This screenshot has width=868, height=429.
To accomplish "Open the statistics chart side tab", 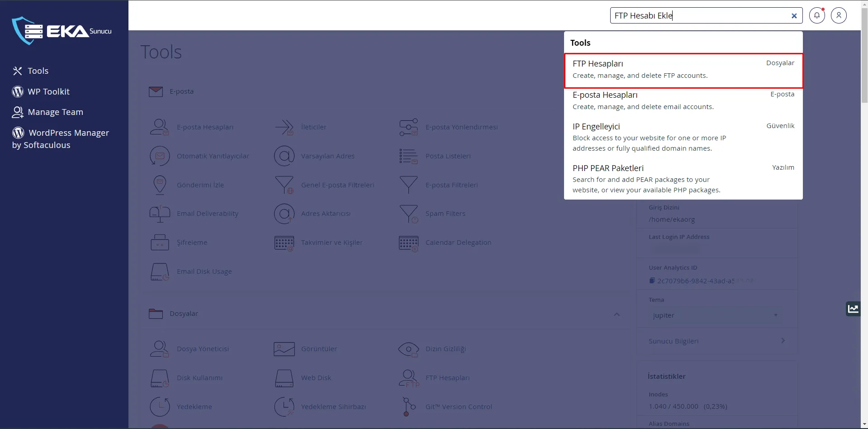I will point(853,309).
